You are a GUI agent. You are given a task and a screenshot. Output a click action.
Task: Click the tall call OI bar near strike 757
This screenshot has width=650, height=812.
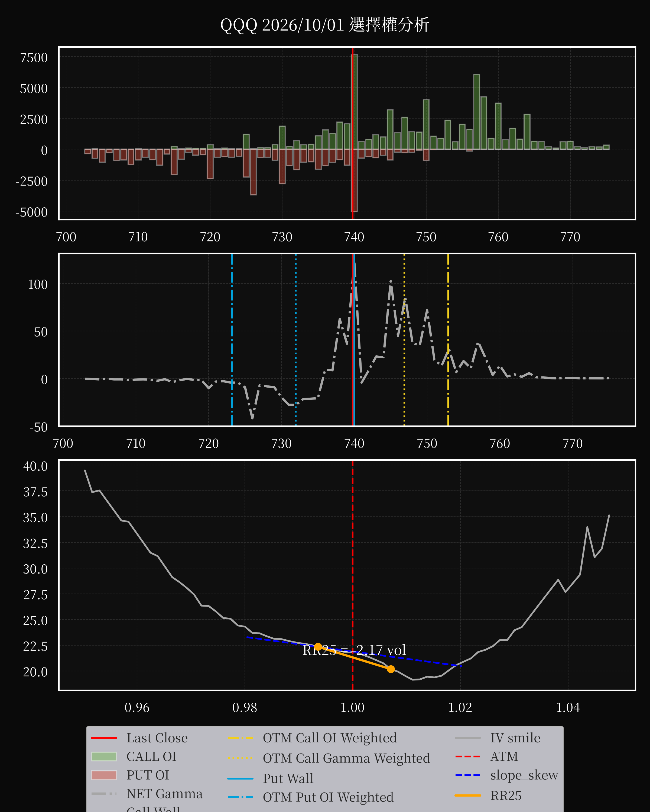point(477,112)
